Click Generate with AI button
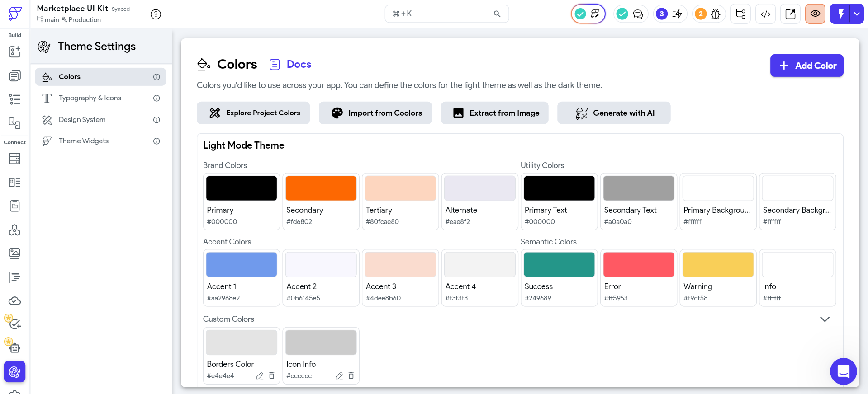The image size is (868, 394). point(614,113)
